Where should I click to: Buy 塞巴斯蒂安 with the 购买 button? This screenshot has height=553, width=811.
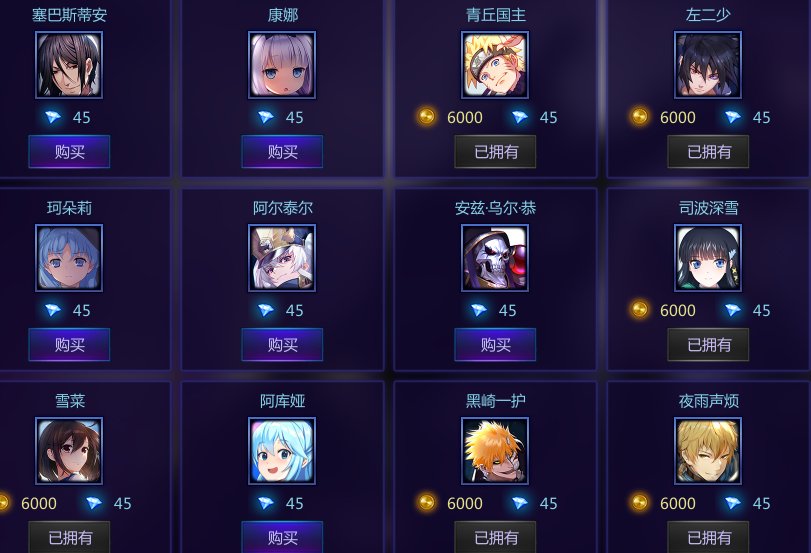coord(69,152)
